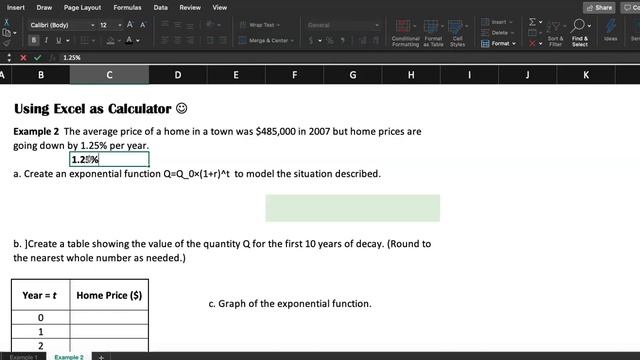Click the table cell containing year 1

40,331
